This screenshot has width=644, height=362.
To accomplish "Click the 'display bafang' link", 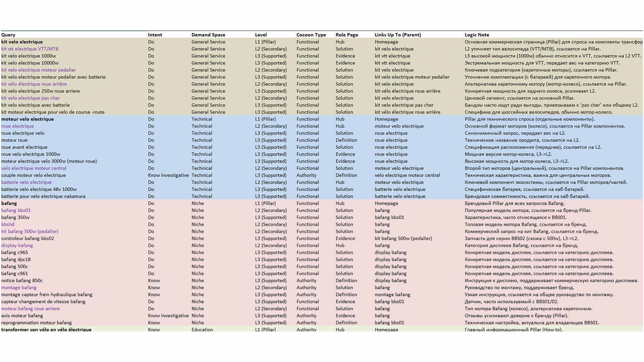I will (x=17, y=246).
